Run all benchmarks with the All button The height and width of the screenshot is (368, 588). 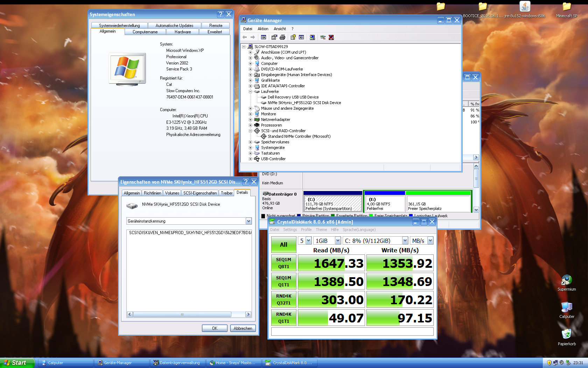coord(283,245)
